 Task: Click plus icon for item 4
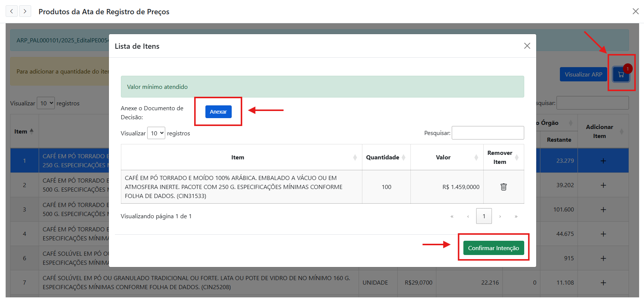pos(603,234)
